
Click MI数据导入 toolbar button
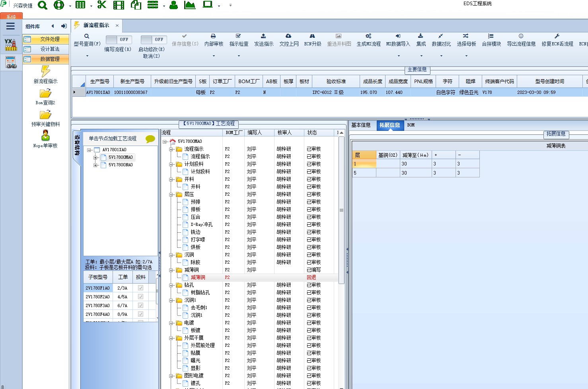coord(398,40)
